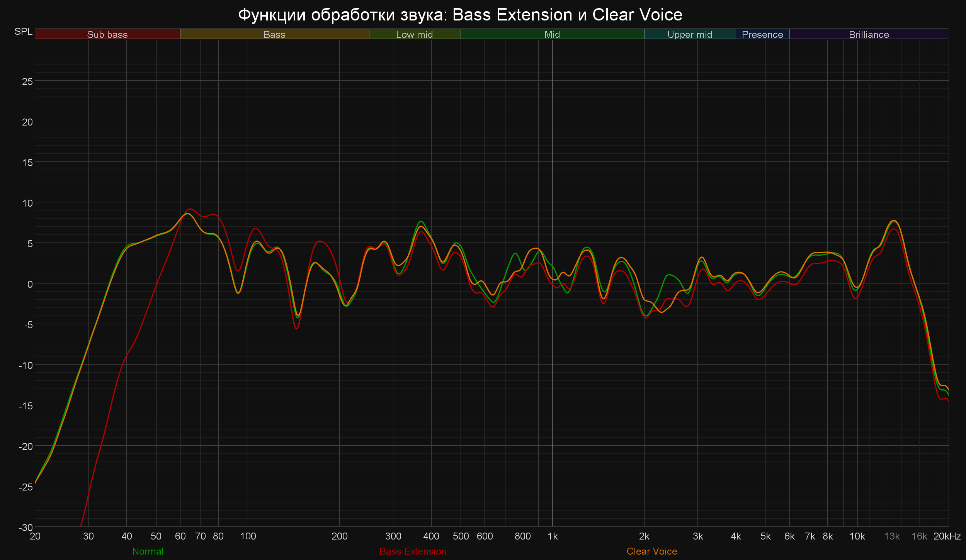
Task: Click the 1k frequency axis label
Action: click(553, 536)
